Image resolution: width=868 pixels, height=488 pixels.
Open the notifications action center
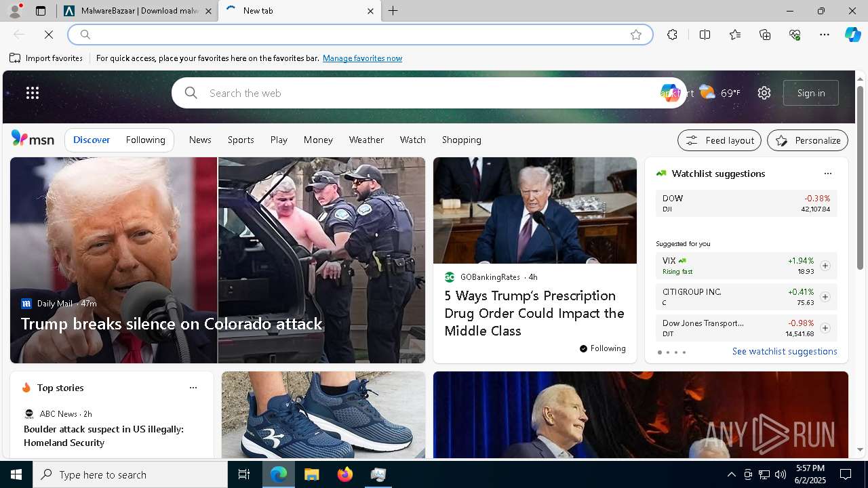point(846,474)
